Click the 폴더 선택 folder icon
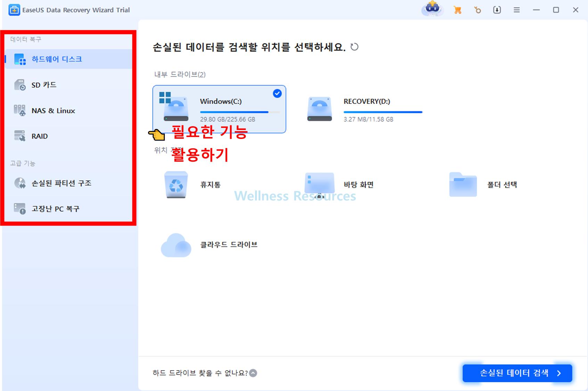The image size is (588, 391). click(463, 185)
